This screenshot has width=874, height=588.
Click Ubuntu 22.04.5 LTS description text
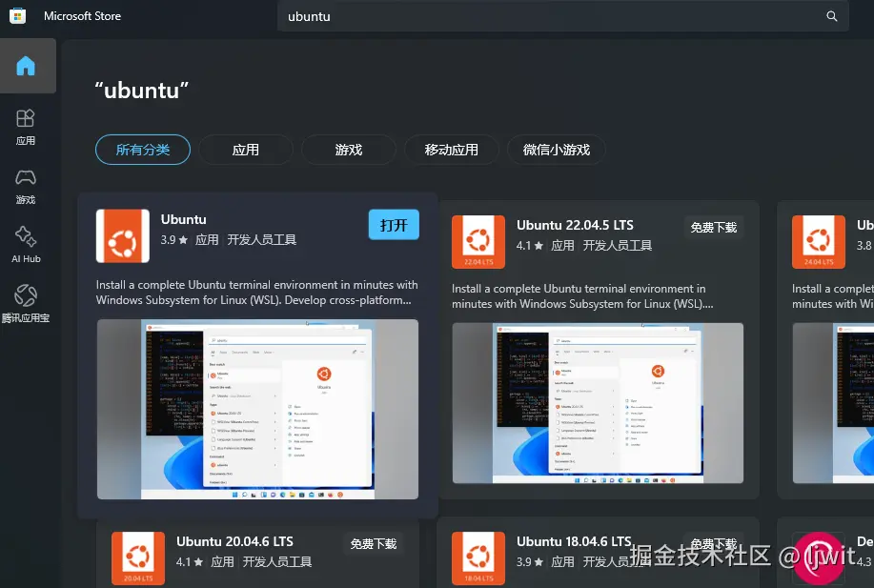[x=582, y=296]
